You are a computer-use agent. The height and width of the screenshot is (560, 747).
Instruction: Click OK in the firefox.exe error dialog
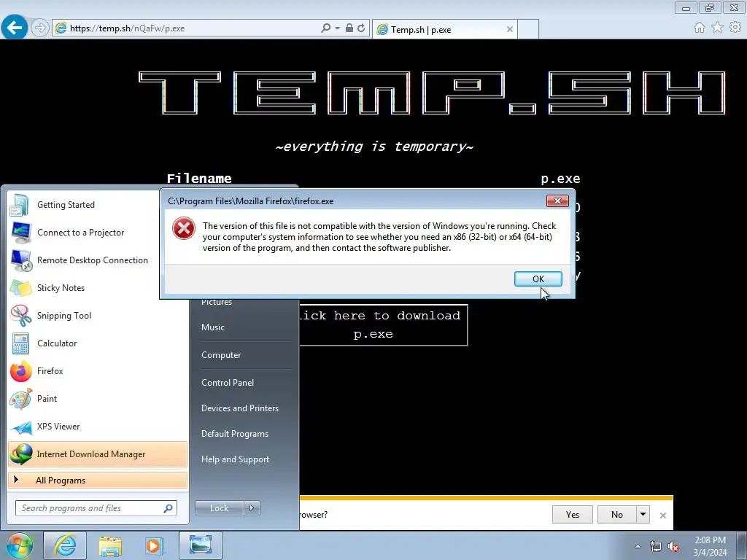pyautogui.click(x=538, y=279)
